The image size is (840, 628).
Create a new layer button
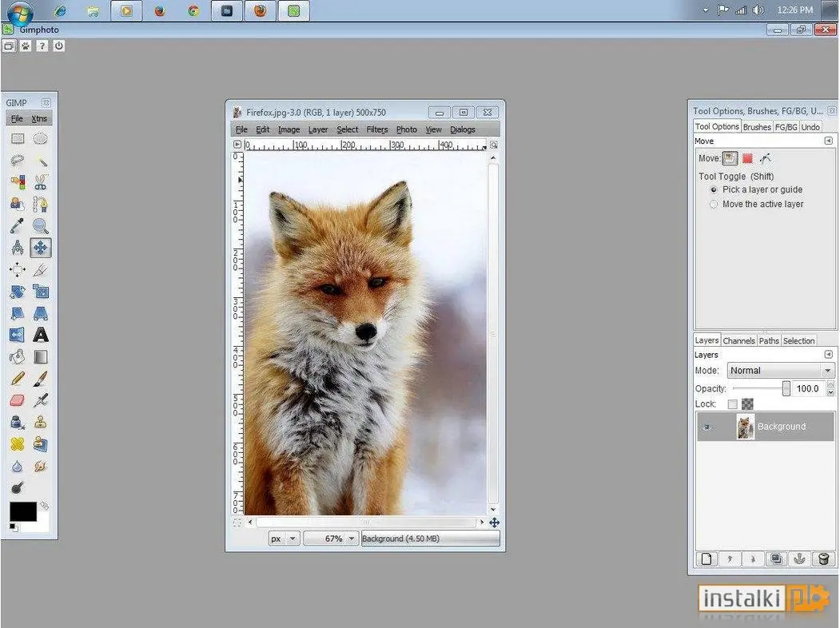[x=706, y=559]
